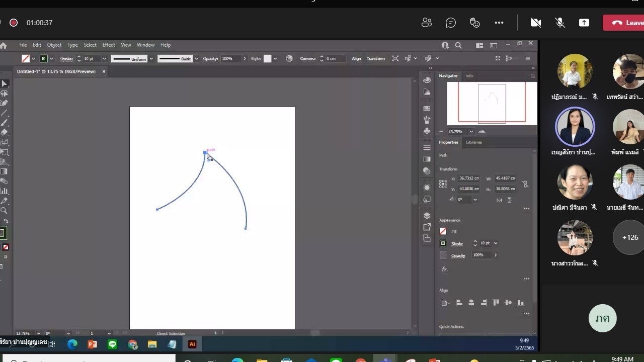The width and height of the screenshot is (644, 362).
Task: Open the Transparency panel icon
Action: click(427, 171)
